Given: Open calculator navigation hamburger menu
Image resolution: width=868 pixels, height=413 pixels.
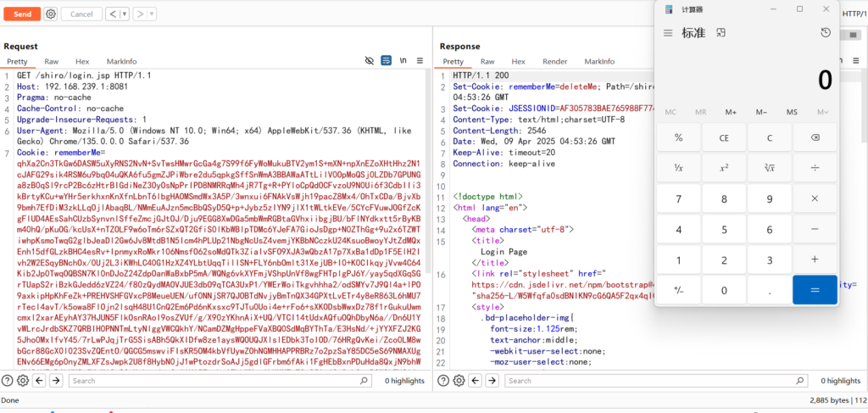Looking at the screenshot, I should [x=668, y=33].
